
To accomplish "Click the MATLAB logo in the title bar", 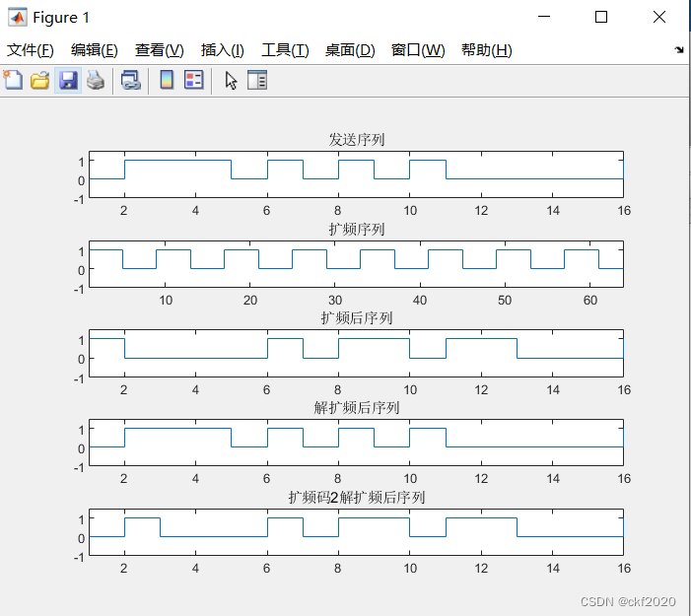I will pyautogui.click(x=17, y=17).
